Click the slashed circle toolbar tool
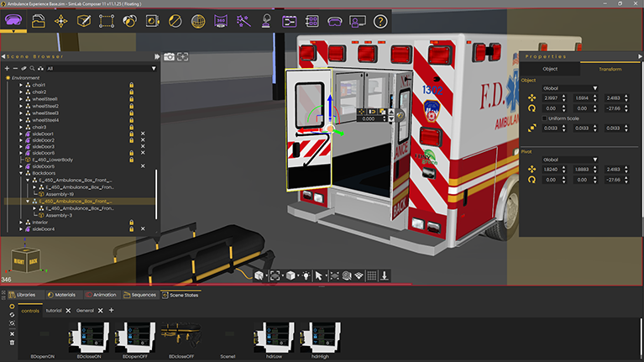 coord(175,21)
